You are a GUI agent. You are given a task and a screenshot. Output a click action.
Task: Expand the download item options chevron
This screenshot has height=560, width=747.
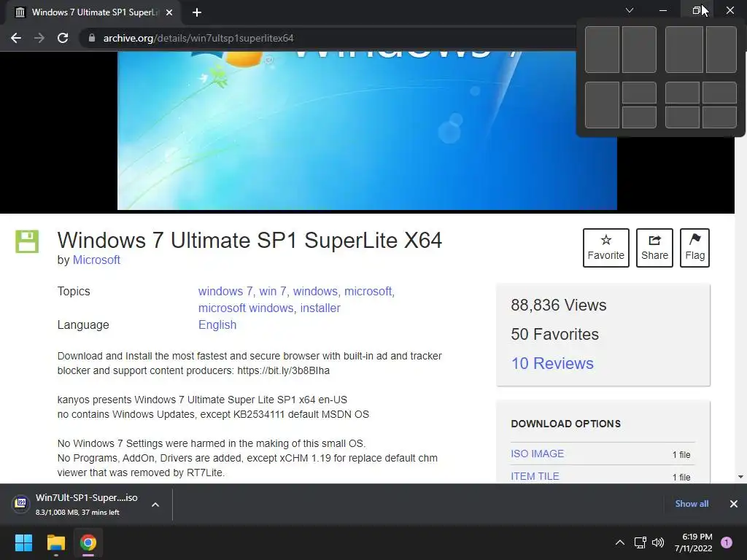[x=155, y=505]
